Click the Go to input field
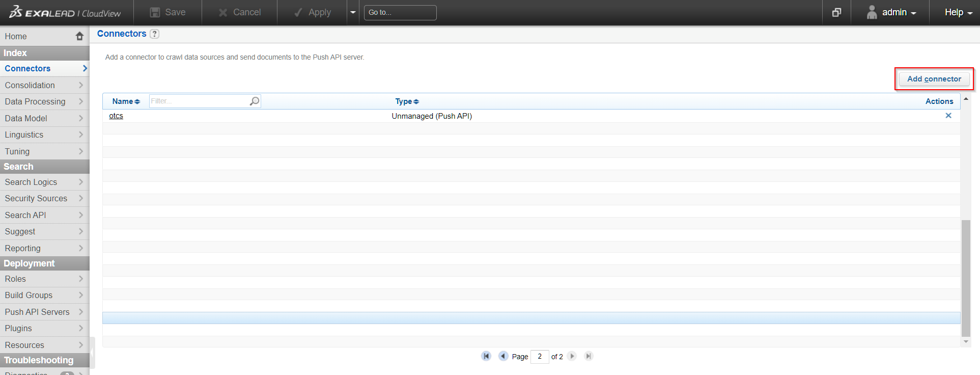Viewport: 980px width, 375px height. pyautogui.click(x=400, y=12)
